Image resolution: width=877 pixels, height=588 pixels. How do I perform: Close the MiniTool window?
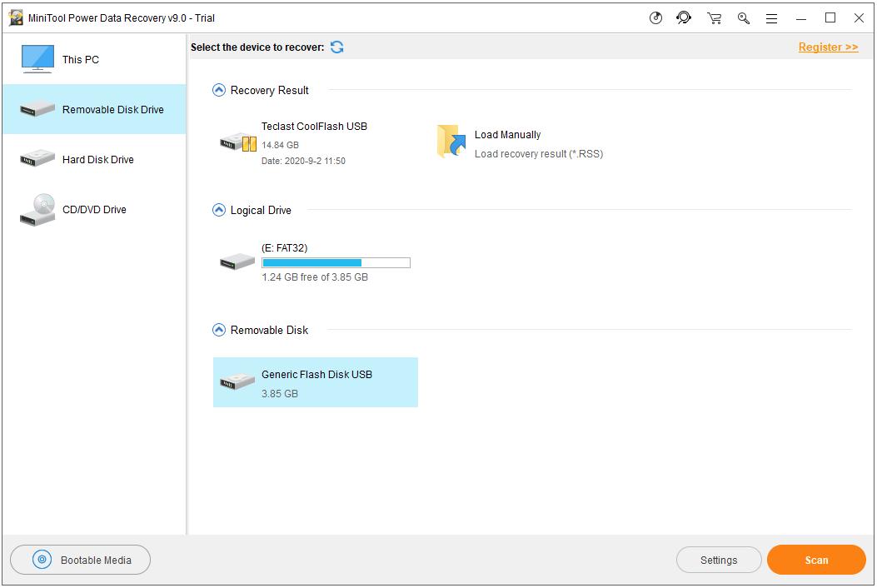point(860,17)
